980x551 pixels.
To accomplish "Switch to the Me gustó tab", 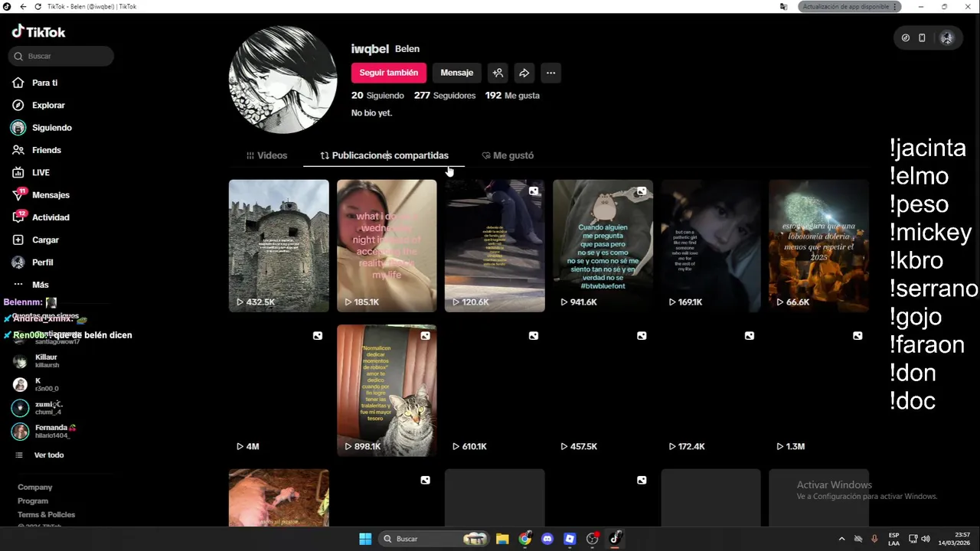I will [508, 155].
